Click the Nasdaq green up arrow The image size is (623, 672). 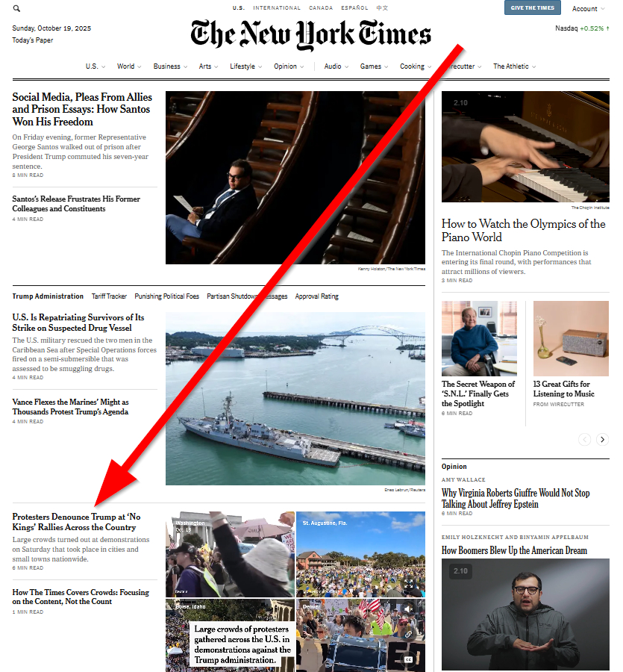607,28
